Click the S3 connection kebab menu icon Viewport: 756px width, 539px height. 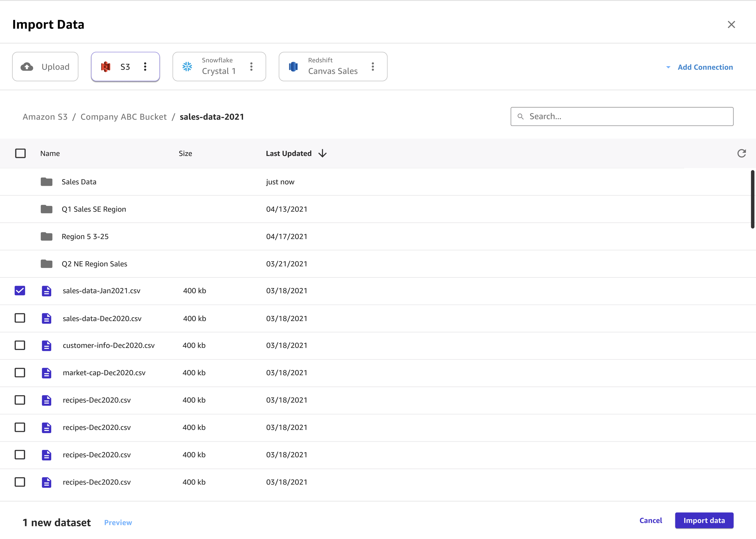pyautogui.click(x=145, y=67)
